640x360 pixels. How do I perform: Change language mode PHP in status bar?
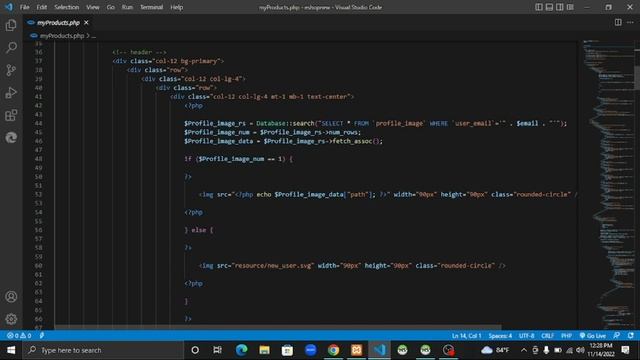coord(566,336)
